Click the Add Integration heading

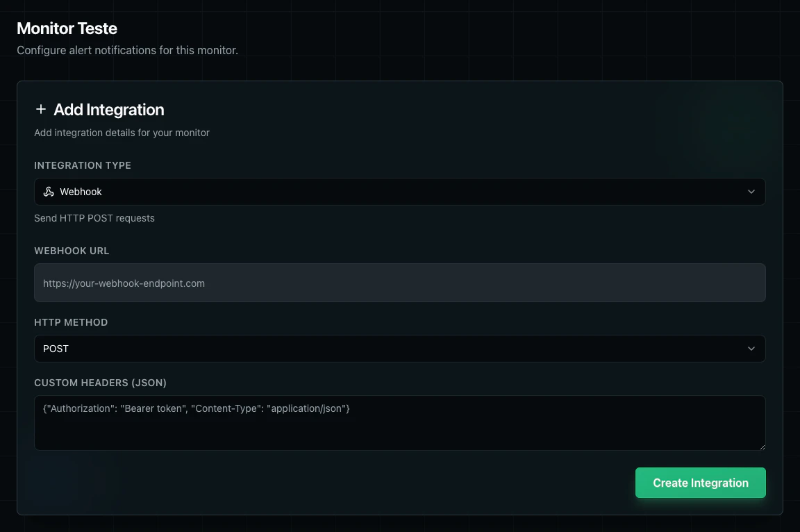tap(108, 110)
